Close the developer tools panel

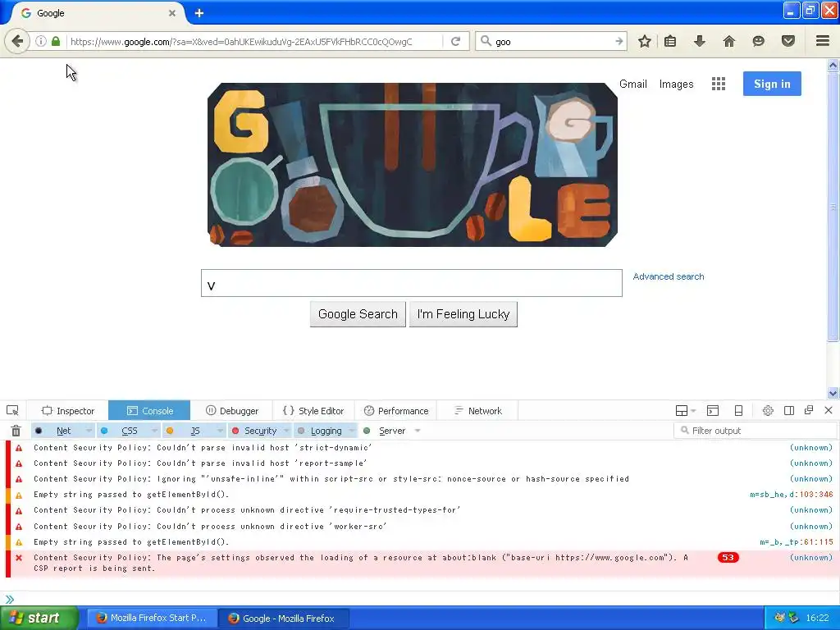tap(829, 410)
